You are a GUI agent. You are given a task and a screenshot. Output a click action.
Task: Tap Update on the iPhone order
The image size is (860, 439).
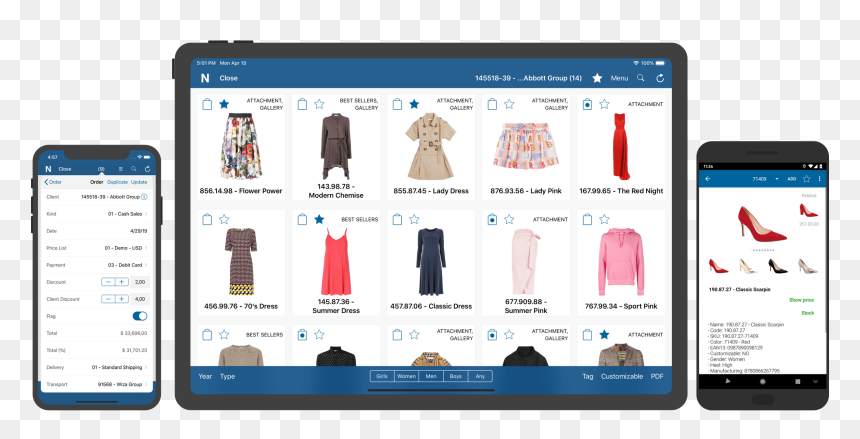point(139,182)
